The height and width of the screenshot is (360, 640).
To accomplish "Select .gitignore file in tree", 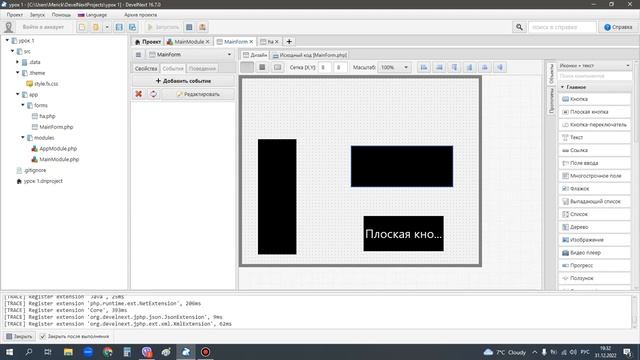I will (x=31, y=170).
